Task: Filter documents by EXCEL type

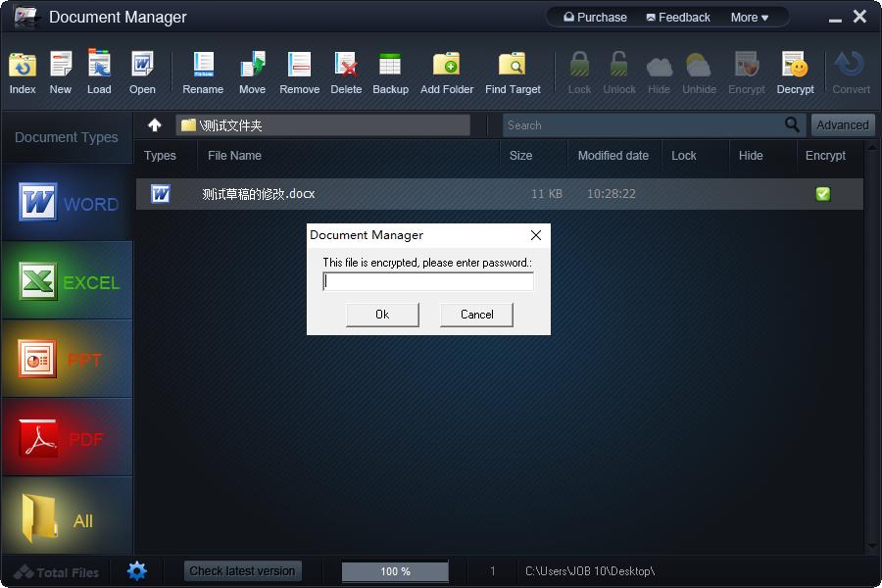Action: point(68,281)
